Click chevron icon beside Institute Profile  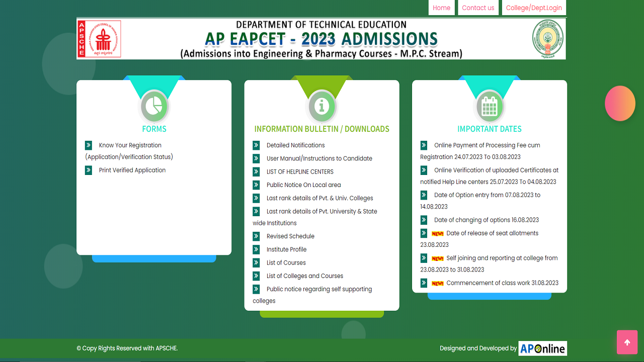tap(256, 249)
